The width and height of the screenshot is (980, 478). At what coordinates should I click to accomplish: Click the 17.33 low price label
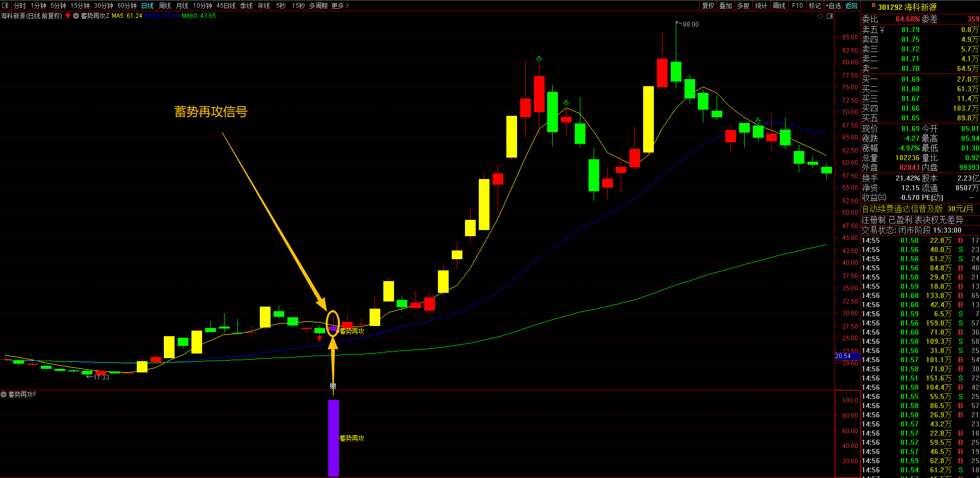(101, 378)
